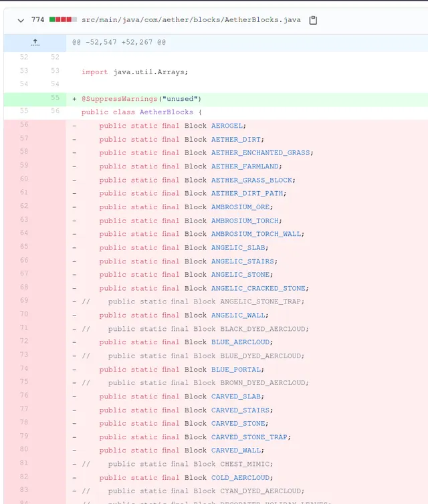Screen dimensions: 428x504
Task: Click the 774 changed lines count
Action: [x=37, y=19]
